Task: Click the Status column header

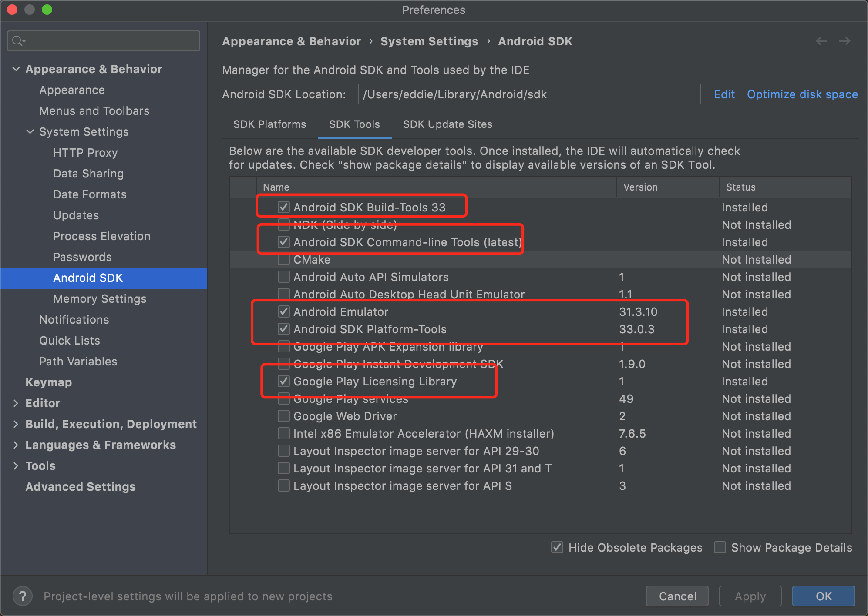Action: pos(785,187)
